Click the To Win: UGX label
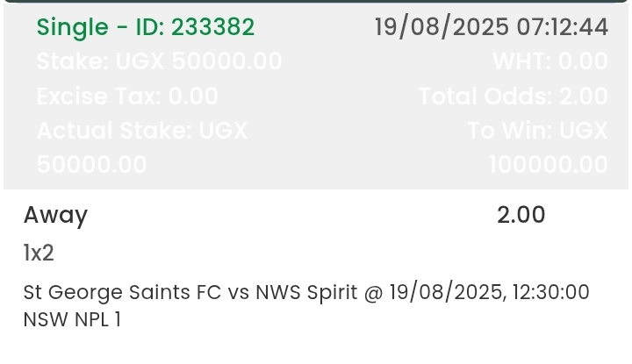The image size is (632, 364). pyautogui.click(x=537, y=131)
